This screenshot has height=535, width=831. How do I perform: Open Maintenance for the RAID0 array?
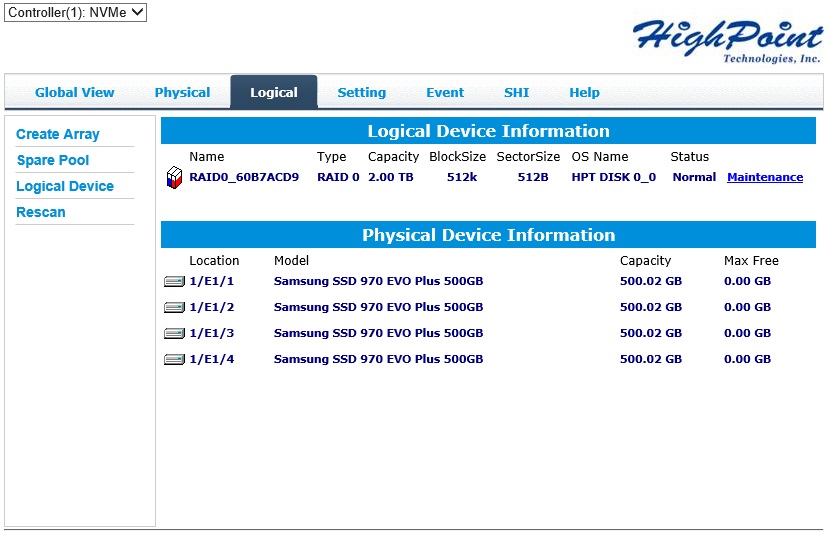765,177
